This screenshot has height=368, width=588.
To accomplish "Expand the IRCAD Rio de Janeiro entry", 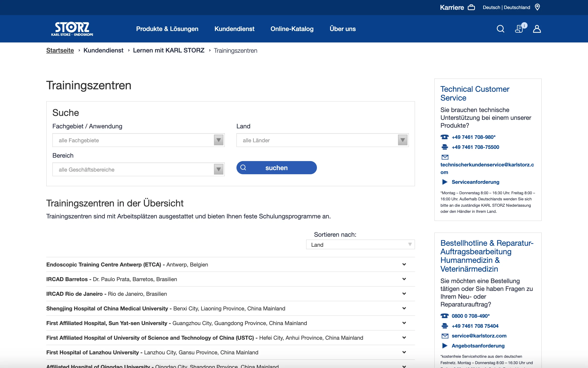I will click(230, 294).
